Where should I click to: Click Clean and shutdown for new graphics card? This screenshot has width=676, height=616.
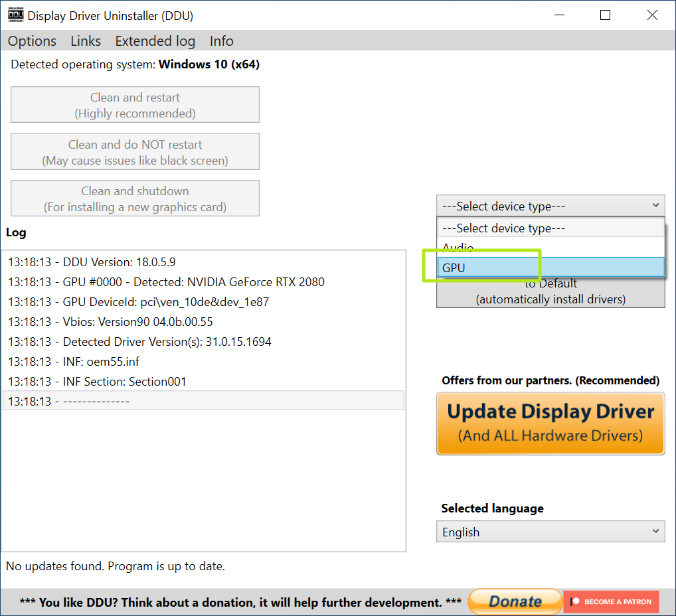point(135,197)
